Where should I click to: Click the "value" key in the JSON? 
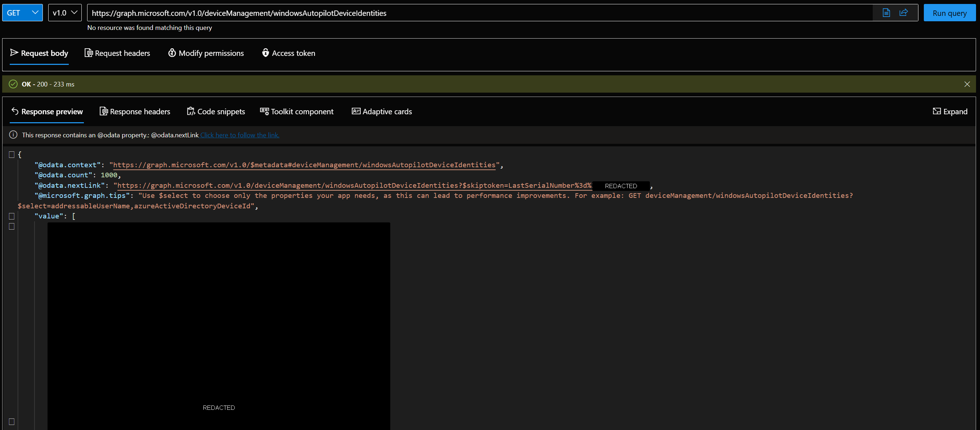point(49,216)
